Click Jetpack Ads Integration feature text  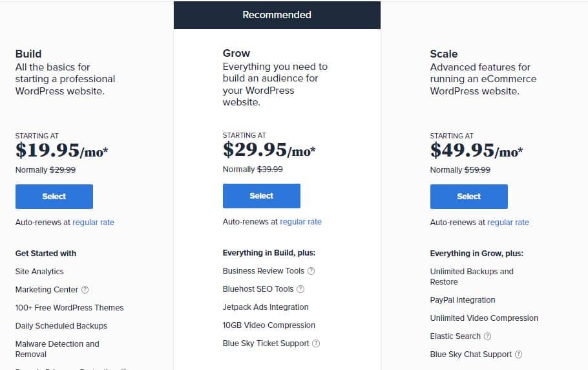click(x=266, y=307)
